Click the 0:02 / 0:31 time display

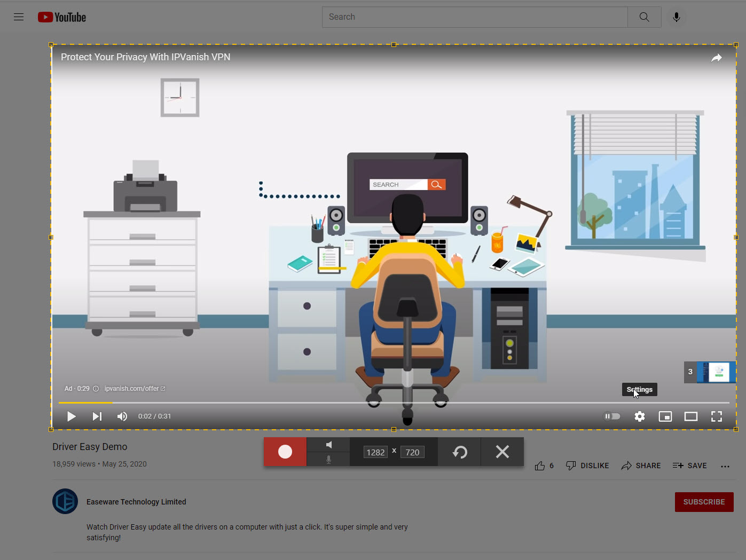155,416
